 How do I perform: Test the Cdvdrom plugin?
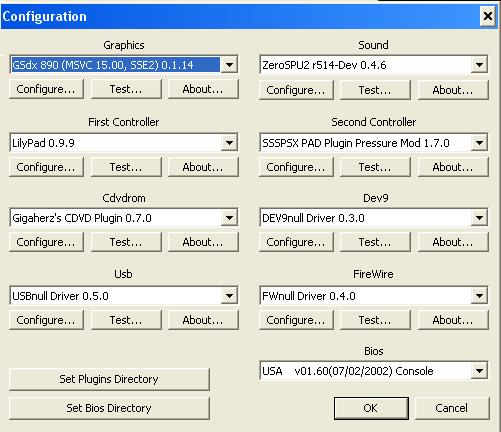coord(126,242)
